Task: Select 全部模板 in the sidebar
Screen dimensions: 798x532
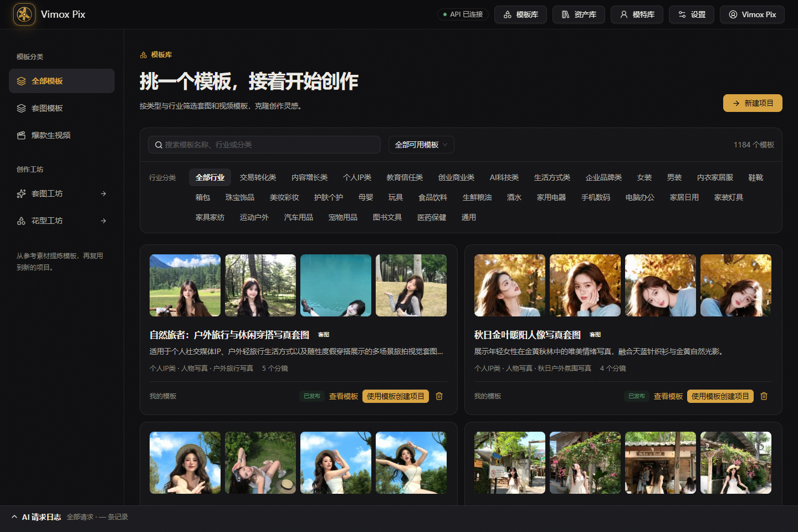Action: click(x=62, y=81)
